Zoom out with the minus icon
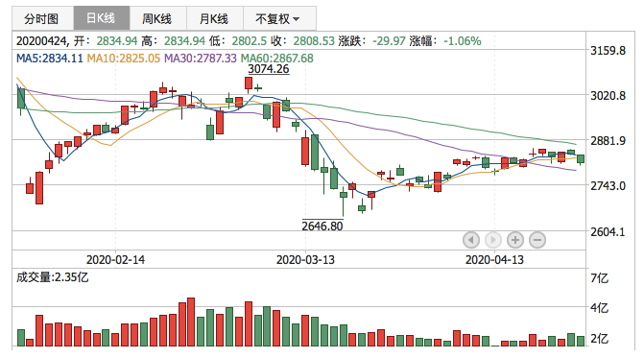 coord(537,240)
